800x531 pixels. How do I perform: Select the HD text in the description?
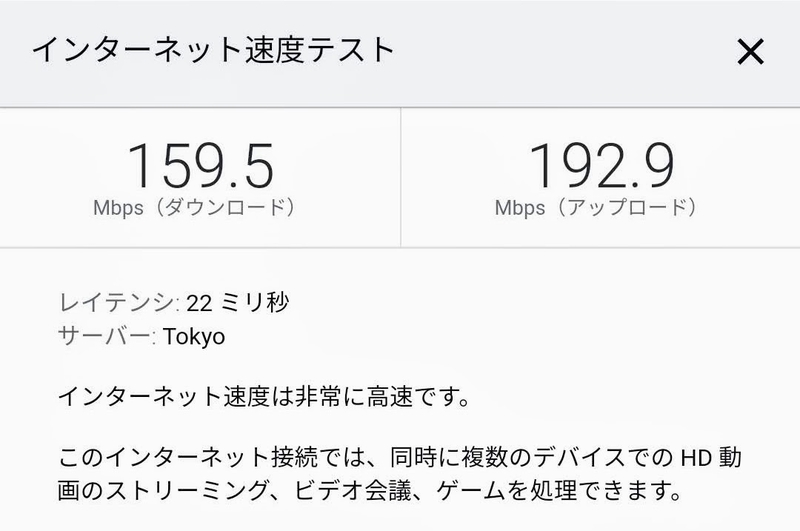[x=696, y=458]
